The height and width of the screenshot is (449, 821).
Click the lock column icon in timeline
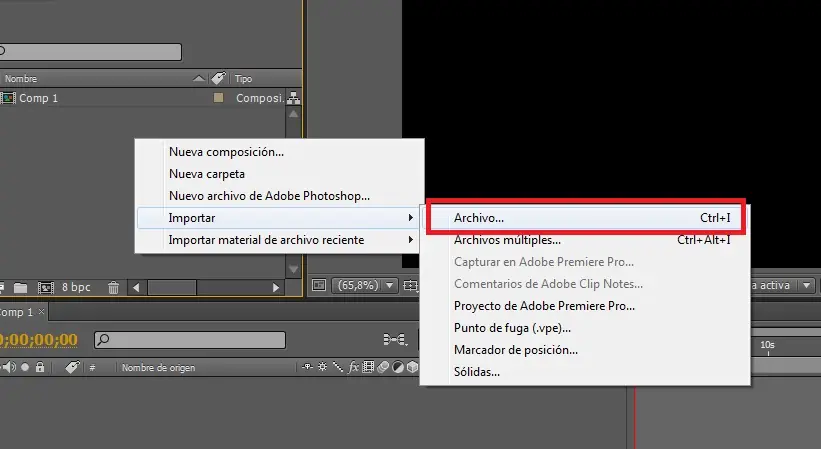pos(40,367)
